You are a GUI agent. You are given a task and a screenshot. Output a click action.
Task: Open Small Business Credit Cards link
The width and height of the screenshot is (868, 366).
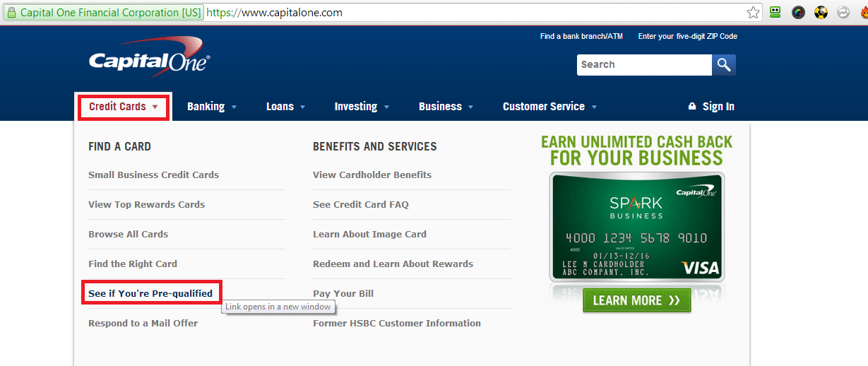[x=153, y=175]
